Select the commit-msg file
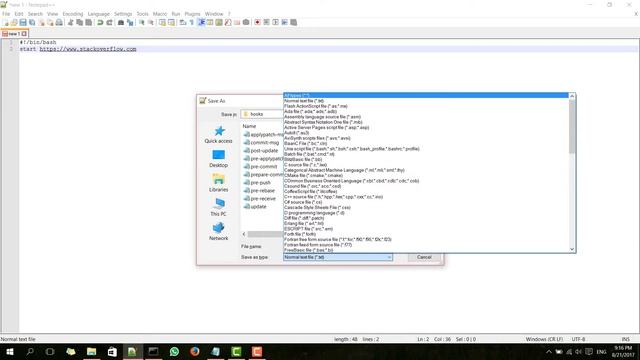Screen dimensions: 640x360 pyautogui.click(x=261, y=143)
